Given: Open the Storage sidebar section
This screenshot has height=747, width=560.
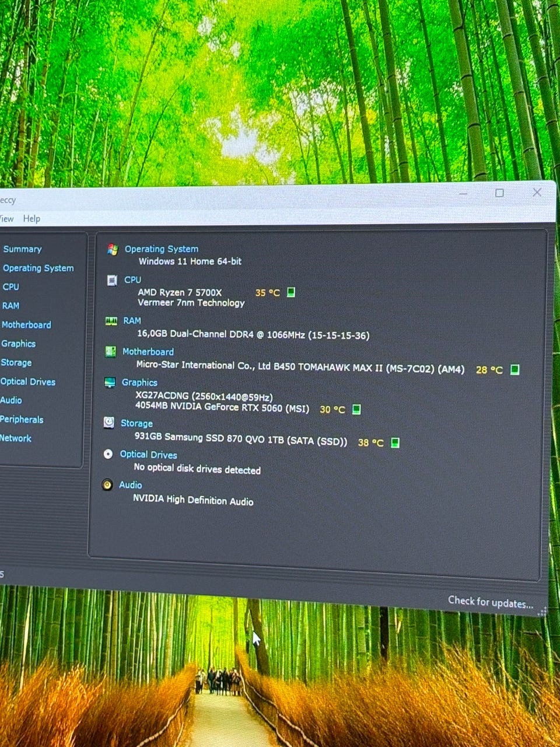Looking at the screenshot, I should pos(16,362).
